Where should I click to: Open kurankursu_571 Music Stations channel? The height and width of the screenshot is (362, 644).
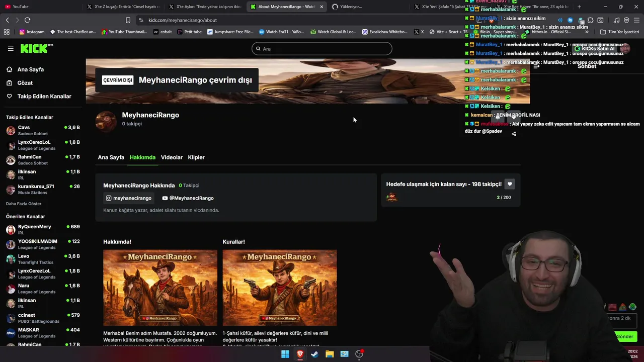tap(43, 189)
